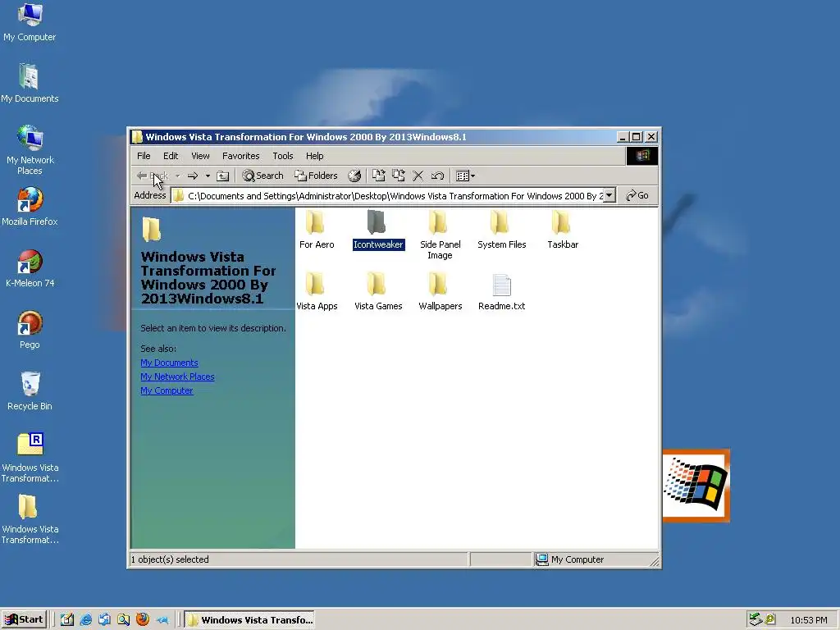Click the Windows Vista Transfo taskbar button

pos(249,620)
